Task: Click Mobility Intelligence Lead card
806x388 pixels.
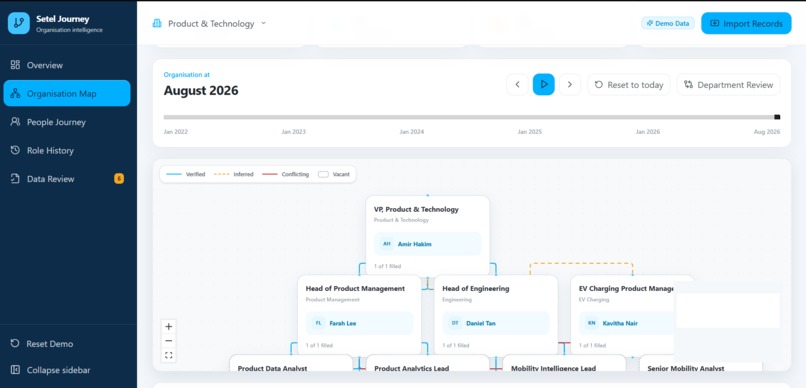Action: pyautogui.click(x=564, y=363)
